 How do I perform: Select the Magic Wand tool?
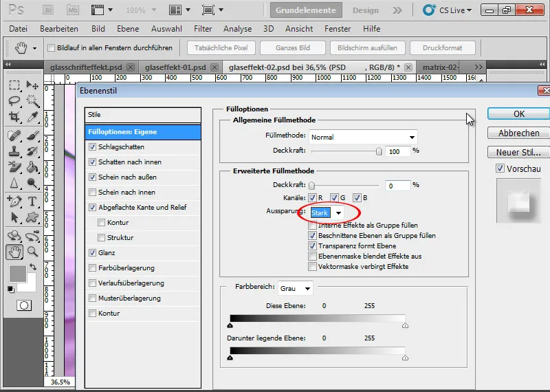[x=32, y=101]
